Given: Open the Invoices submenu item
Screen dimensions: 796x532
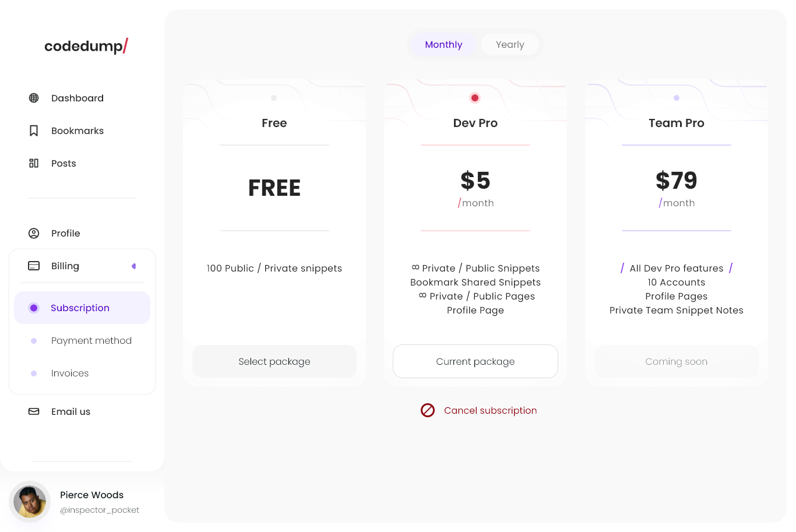Looking at the screenshot, I should pos(70,373).
